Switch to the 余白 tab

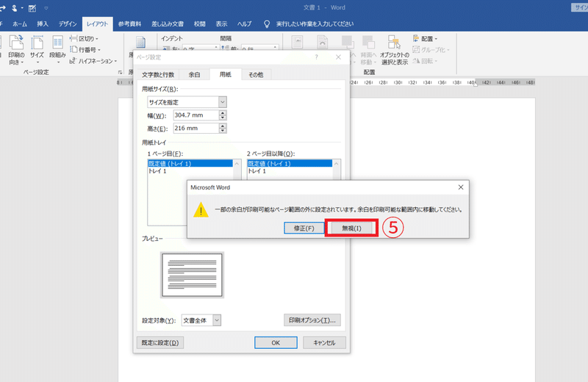click(194, 75)
